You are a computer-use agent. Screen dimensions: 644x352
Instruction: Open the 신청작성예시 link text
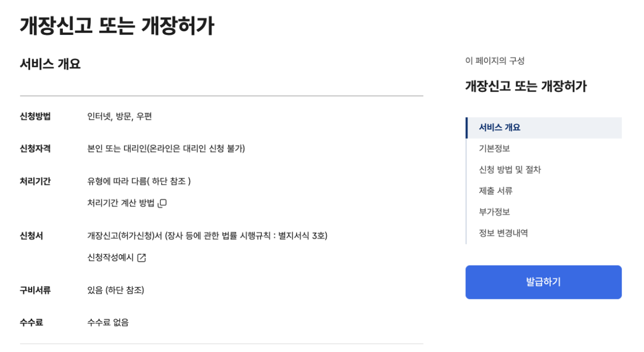pos(111,257)
